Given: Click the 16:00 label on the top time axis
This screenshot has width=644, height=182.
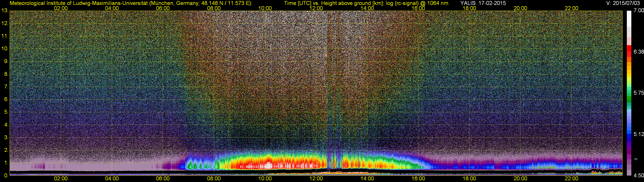Looking at the screenshot, I should pyautogui.click(x=418, y=8).
